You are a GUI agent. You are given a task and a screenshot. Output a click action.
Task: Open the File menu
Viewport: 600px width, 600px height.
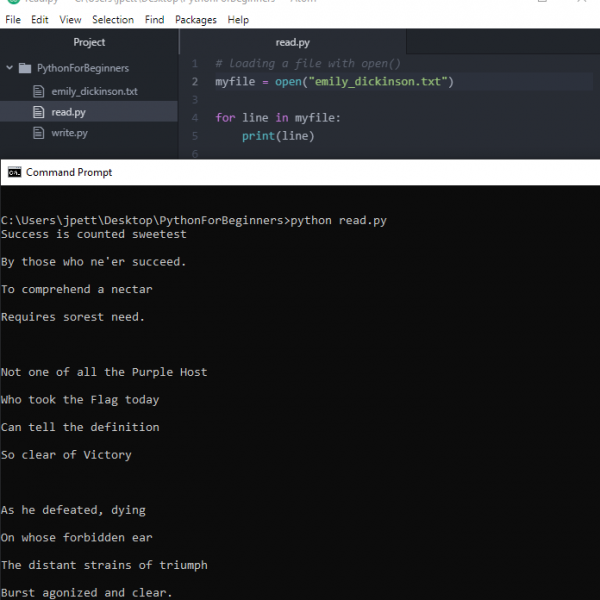coord(13,20)
